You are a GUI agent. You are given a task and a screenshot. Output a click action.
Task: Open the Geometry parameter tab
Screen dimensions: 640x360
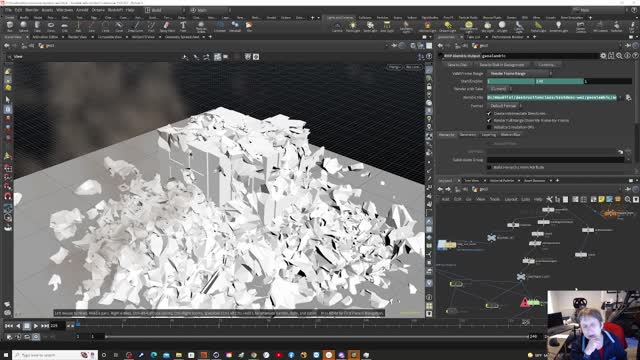point(468,135)
